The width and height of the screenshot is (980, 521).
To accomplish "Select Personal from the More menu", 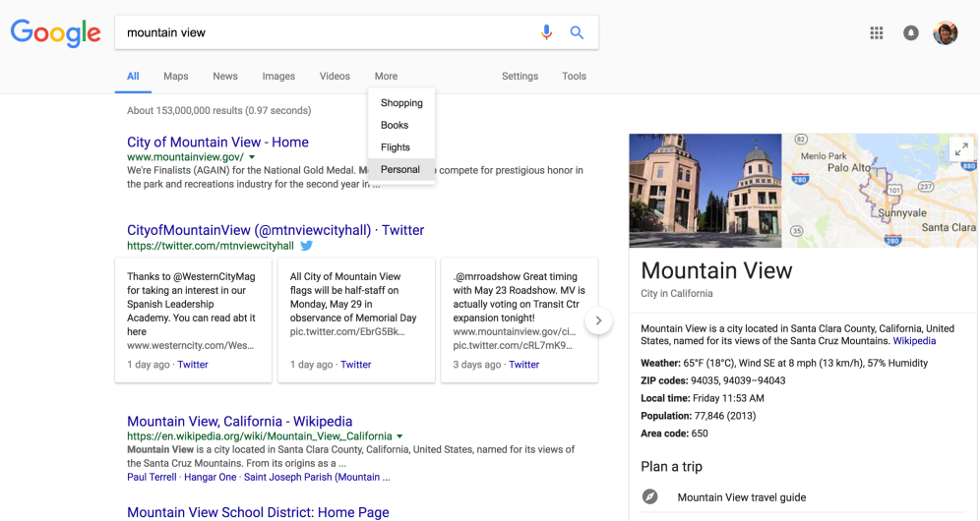I will click(x=400, y=170).
